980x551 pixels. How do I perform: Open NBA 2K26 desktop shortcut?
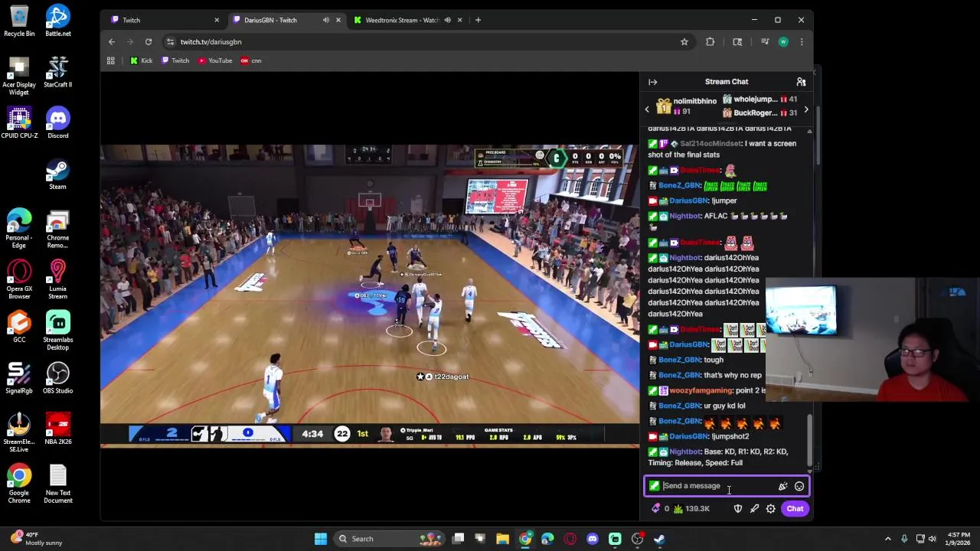pos(57,429)
